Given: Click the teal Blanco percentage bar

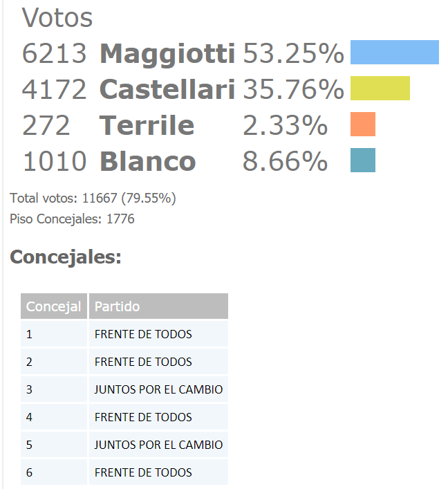Looking at the screenshot, I should (363, 160).
